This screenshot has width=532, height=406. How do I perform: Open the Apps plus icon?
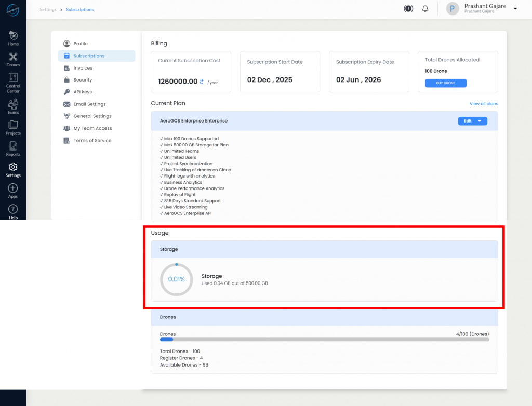(x=13, y=188)
